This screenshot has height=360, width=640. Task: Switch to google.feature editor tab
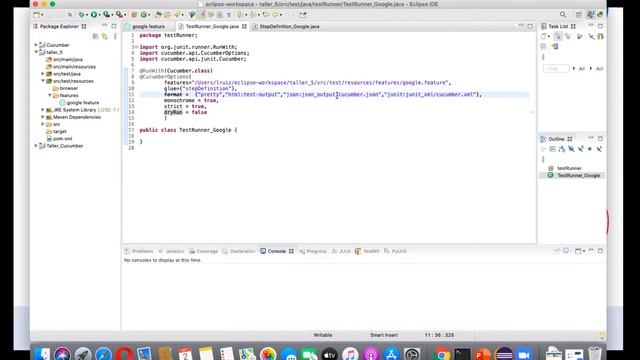pyautogui.click(x=148, y=26)
